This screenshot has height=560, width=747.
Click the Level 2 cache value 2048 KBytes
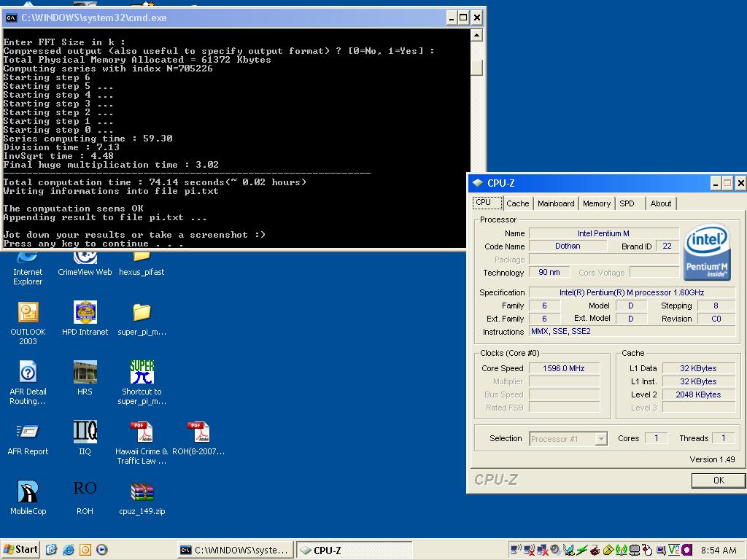[698, 394]
